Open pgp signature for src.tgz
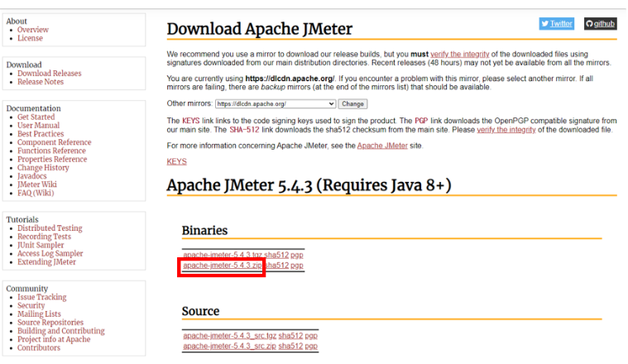 [311, 336]
